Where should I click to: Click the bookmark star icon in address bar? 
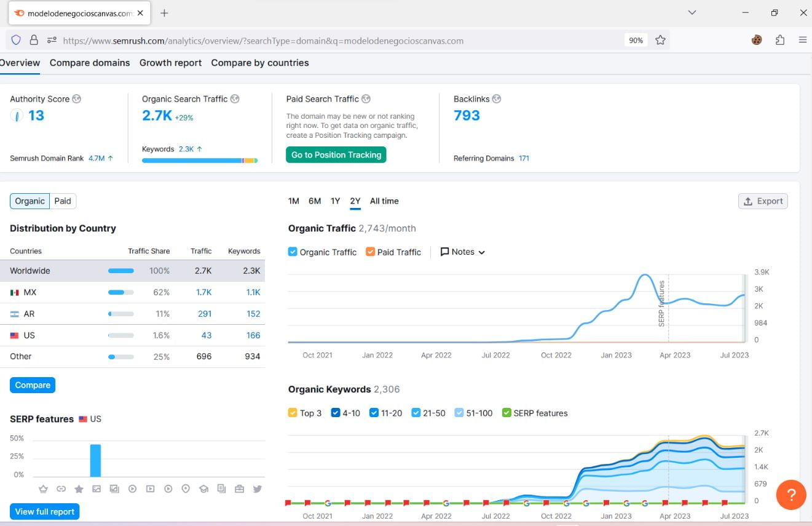point(660,40)
